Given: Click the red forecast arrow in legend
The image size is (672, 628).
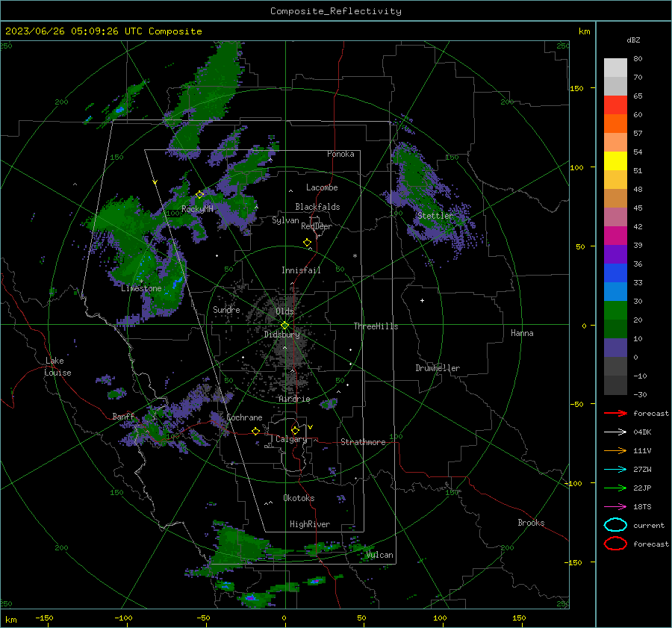Looking at the screenshot, I should click(615, 413).
